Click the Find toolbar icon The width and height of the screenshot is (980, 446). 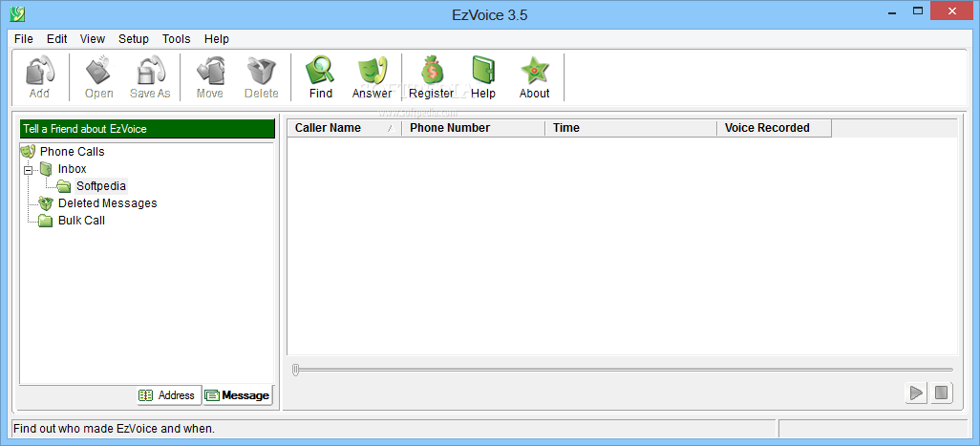[321, 71]
